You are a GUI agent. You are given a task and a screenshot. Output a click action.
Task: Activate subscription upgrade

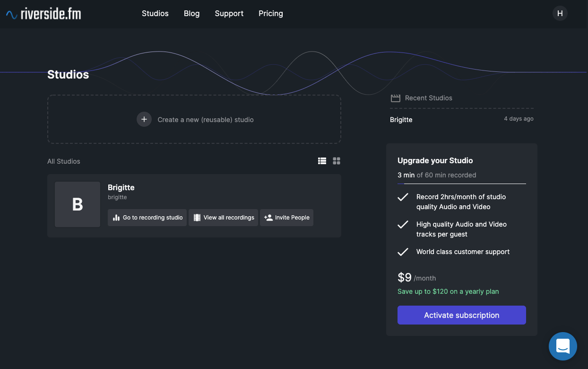coord(461,315)
